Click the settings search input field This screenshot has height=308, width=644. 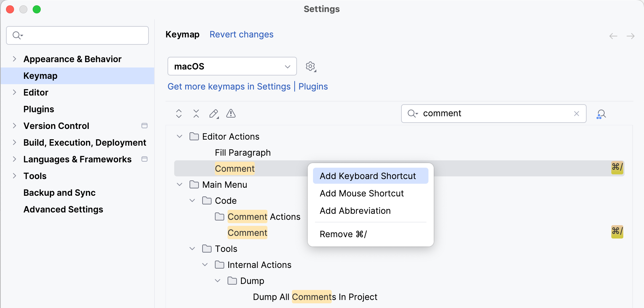(x=77, y=35)
